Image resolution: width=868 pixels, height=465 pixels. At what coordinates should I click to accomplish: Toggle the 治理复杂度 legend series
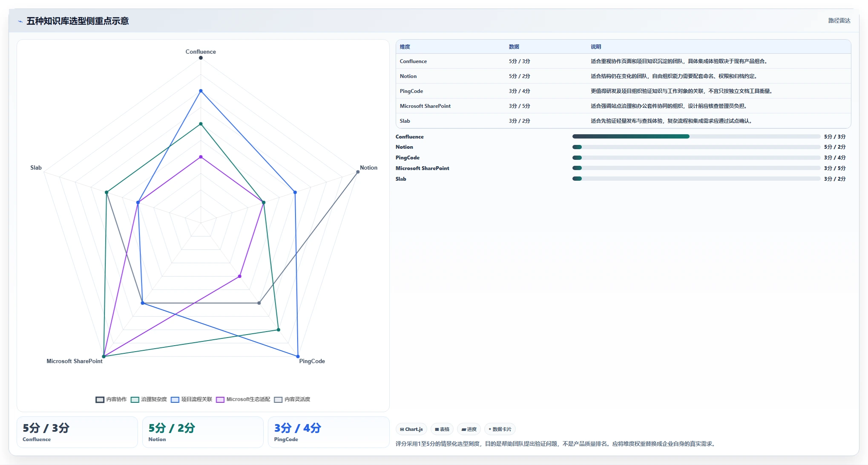[149, 399]
